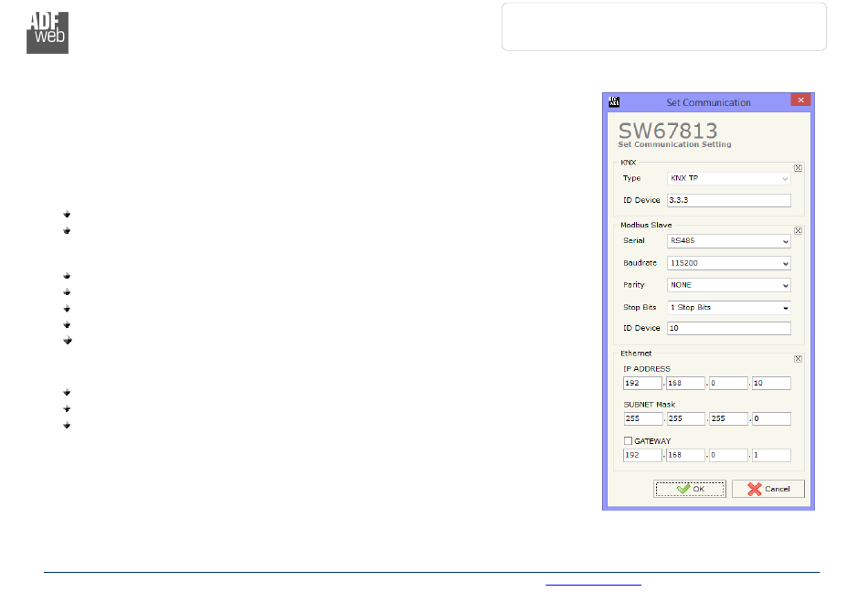This screenshot has height=602, width=868.
Task: Toggle the Modbus Slave section checkbox
Action: click(x=798, y=231)
